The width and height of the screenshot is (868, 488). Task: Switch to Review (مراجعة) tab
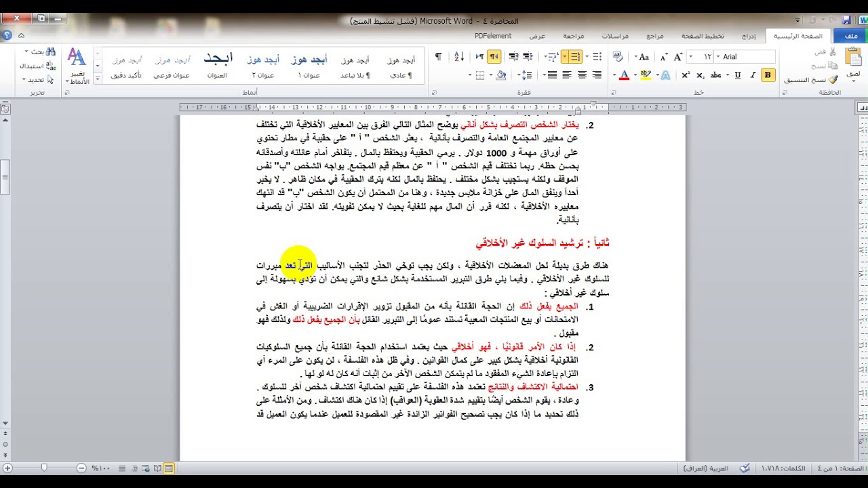pos(573,36)
